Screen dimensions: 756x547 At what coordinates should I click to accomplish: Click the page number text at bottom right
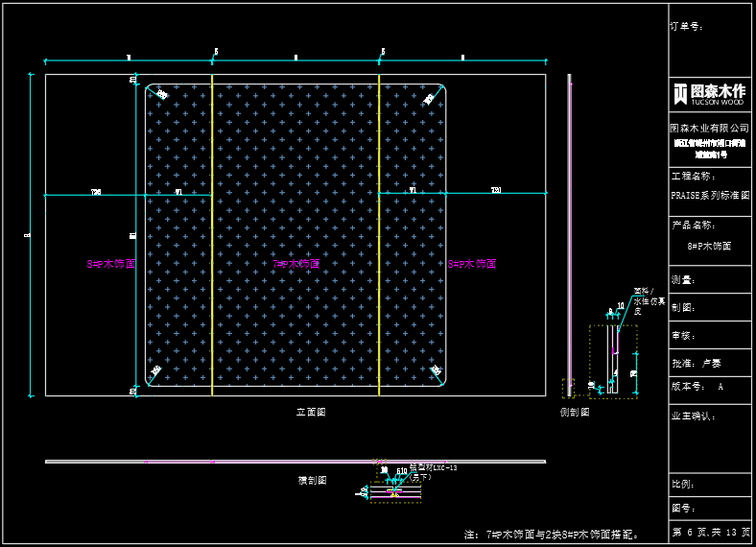(x=710, y=532)
